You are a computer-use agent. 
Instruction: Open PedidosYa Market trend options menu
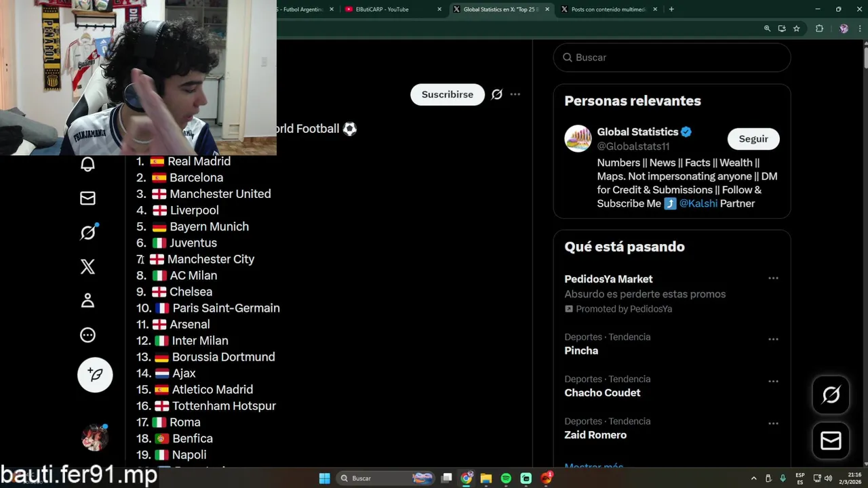(773, 279)
